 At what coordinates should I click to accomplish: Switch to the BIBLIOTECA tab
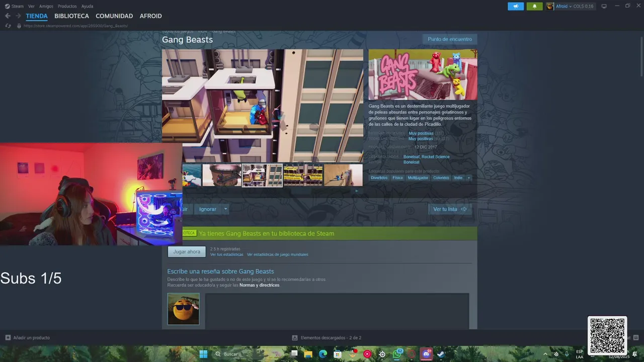pyautogui.click(x=71, y=16)
